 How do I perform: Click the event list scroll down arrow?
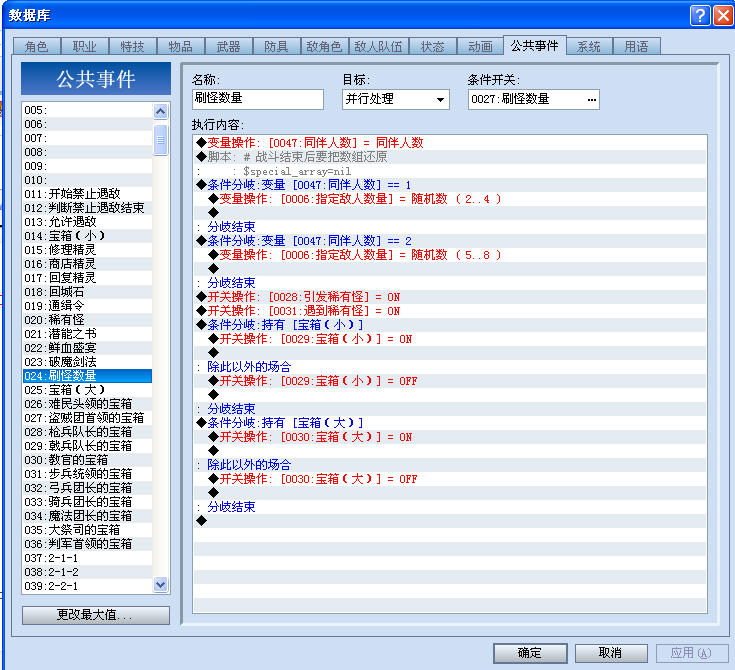(x=160, y=585)
